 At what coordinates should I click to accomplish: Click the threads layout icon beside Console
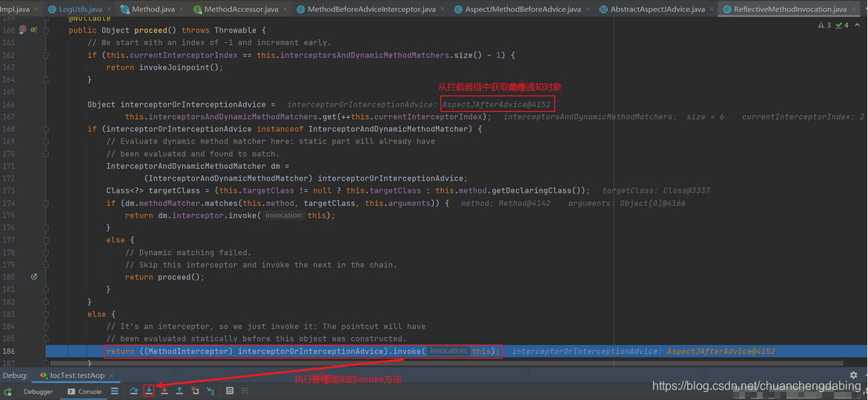(115, 391)
